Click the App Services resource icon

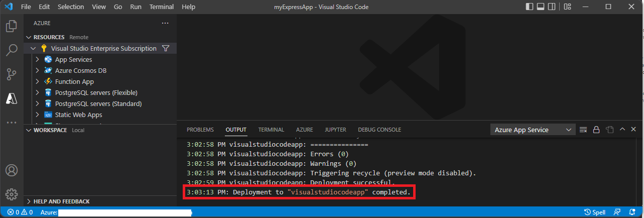point(48,59)
